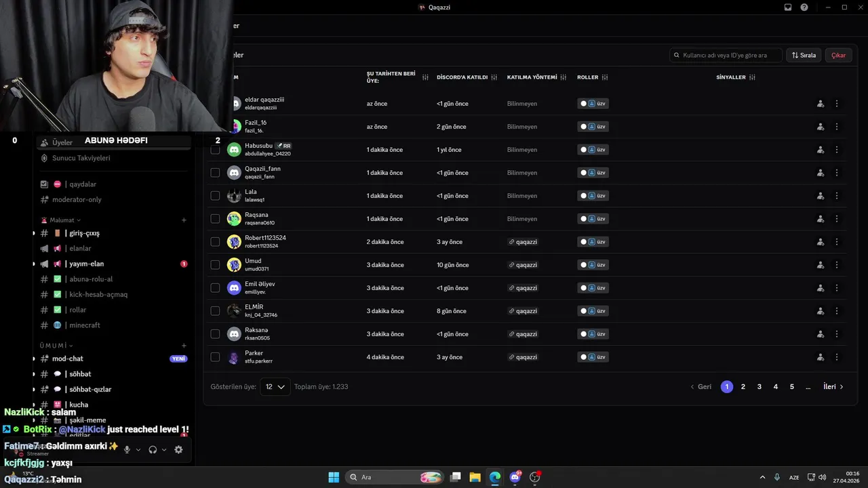Open the Discord inbox icon in title bar

(788, 7)
